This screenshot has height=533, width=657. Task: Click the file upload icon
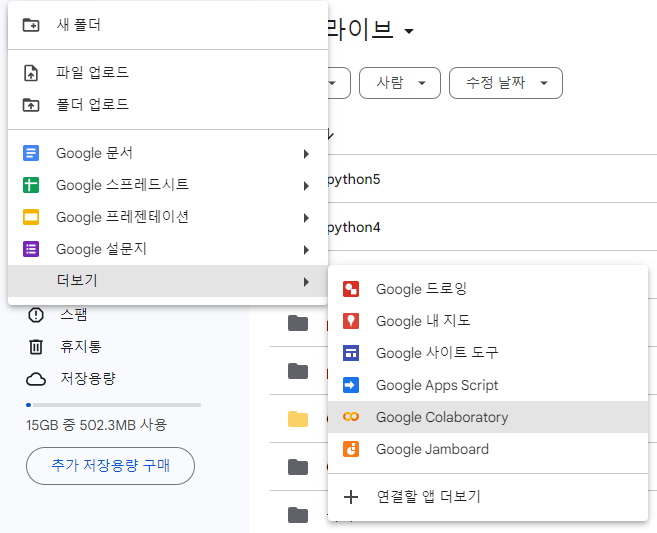(x=31, y=72)
